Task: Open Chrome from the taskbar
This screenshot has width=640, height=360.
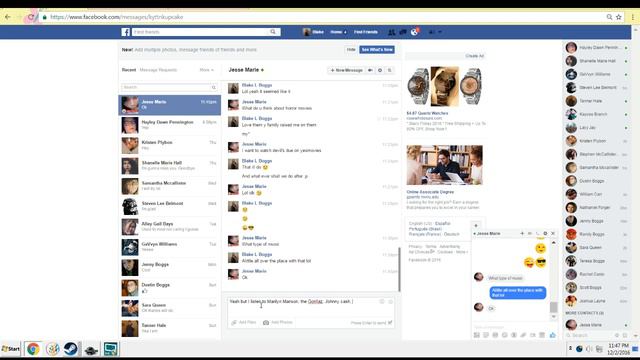Action: point(33,349)
